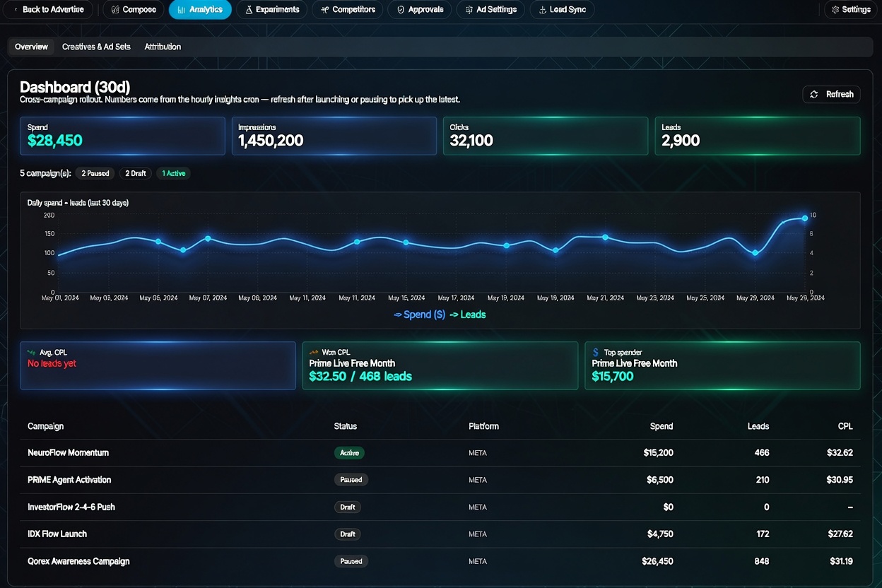The height and width of the screenshot is (588, 882).
Task: Sort by the Spend column header
Action: tap(661, 426)
